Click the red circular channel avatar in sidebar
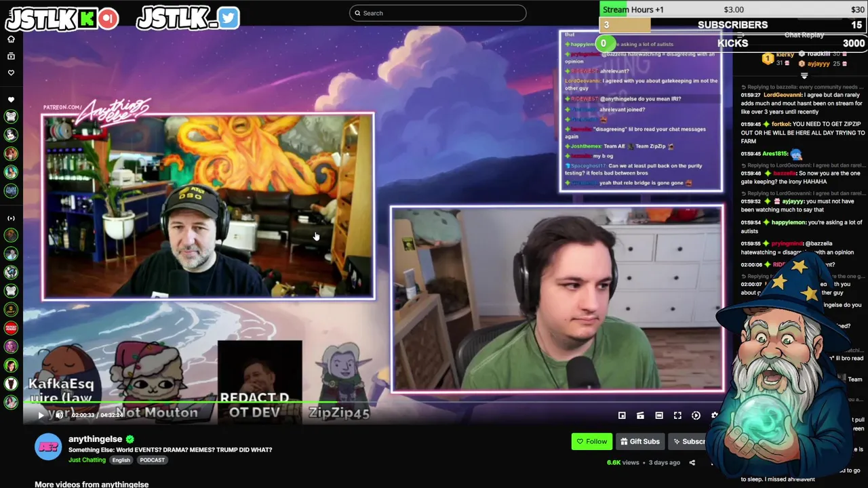The image size is (868, 488). tap(11, 328)
